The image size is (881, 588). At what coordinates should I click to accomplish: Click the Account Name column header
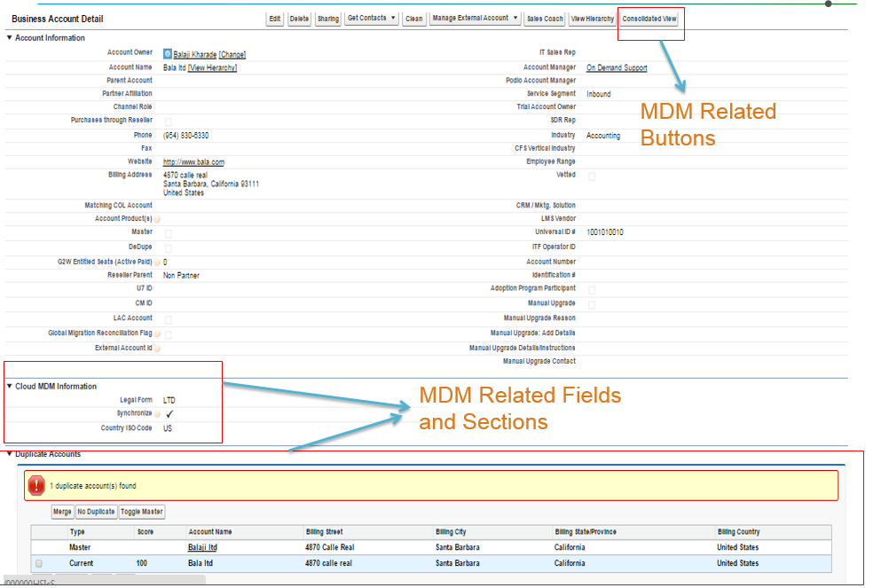pos(210,532)
